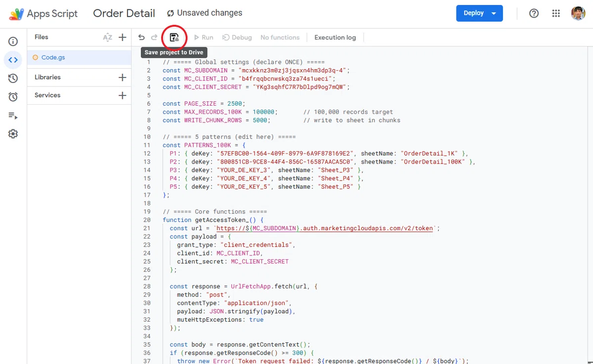Click the Libraries section header

pyautogui.click(x=47, y=78)
